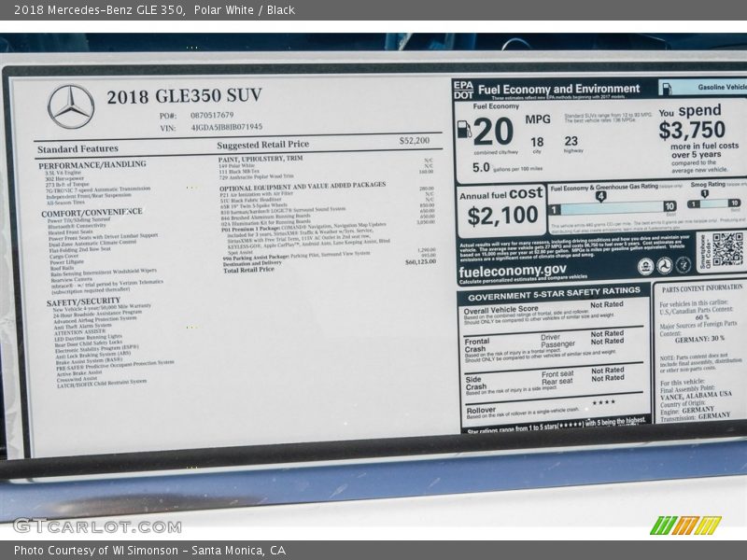Click the 18 city MPG value
This screenshot has height=560, width=747.
[x=537, y=142]
